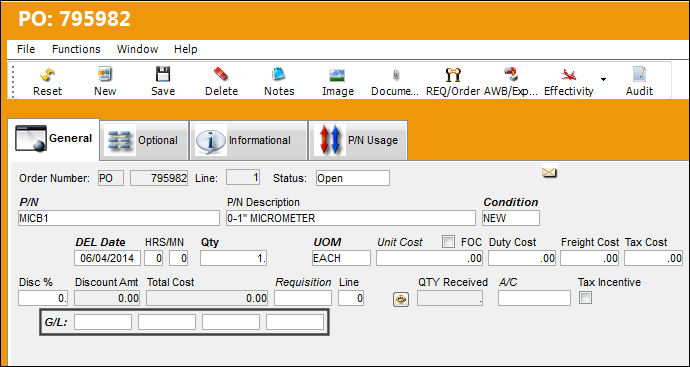
Task: Open the Functions menu
Action: tap(76, 49)
